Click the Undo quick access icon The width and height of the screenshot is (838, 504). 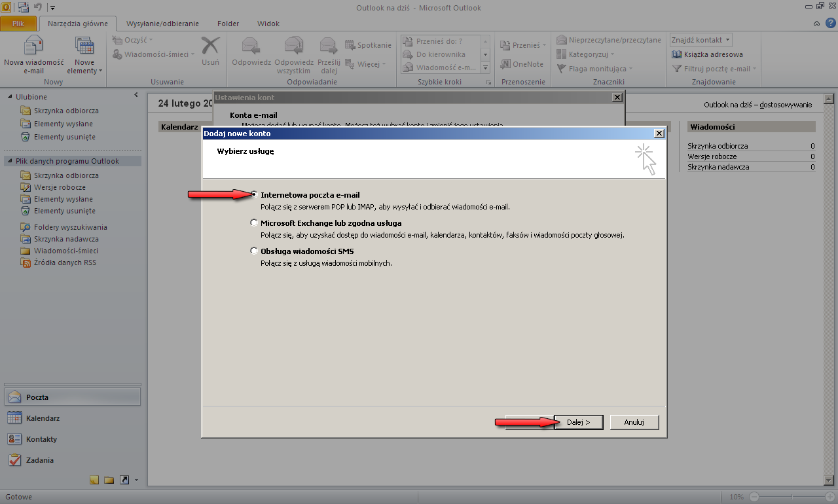[x=38, y=8]
